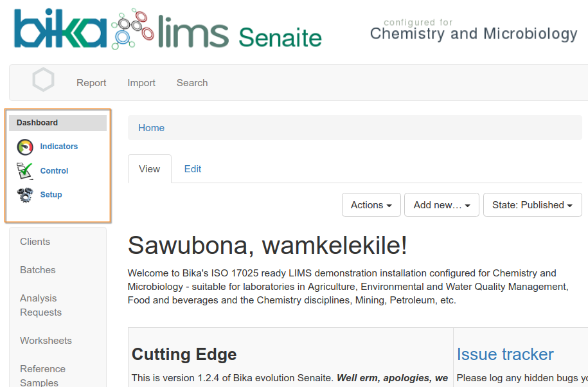Screen dimensions: 588x387
Task: Navigate to Analysis Requests
Action: click(x=40, y=305)
